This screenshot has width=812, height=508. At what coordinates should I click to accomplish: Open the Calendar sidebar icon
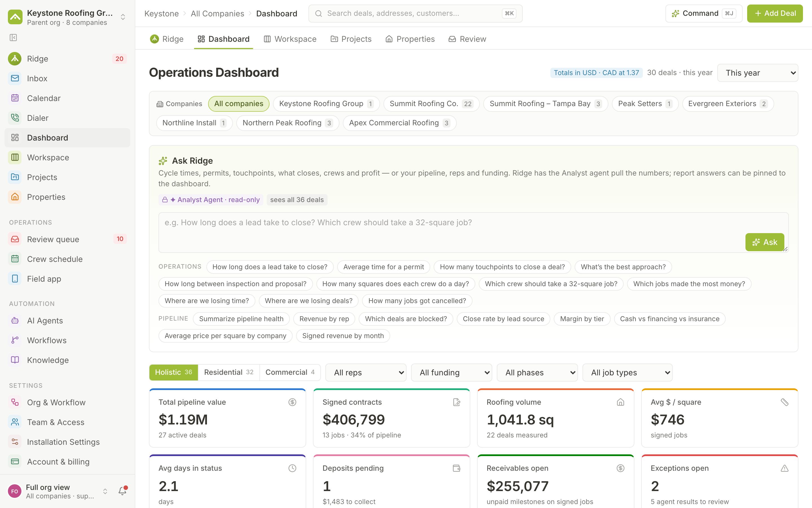[15, 98]
